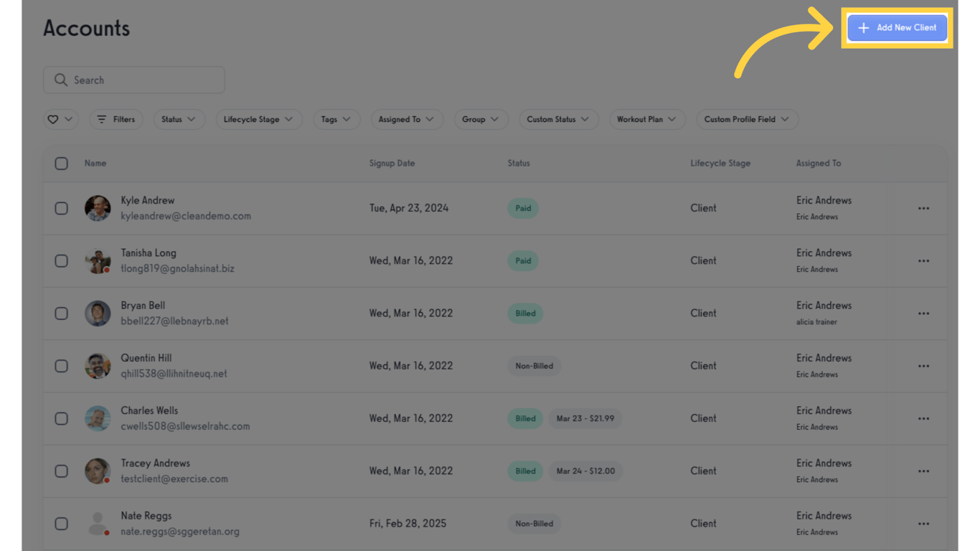Viewport: 980px width, 551px height.
Task: Open the Assigned To filter dropdown
Action: [x=407, y=119]
